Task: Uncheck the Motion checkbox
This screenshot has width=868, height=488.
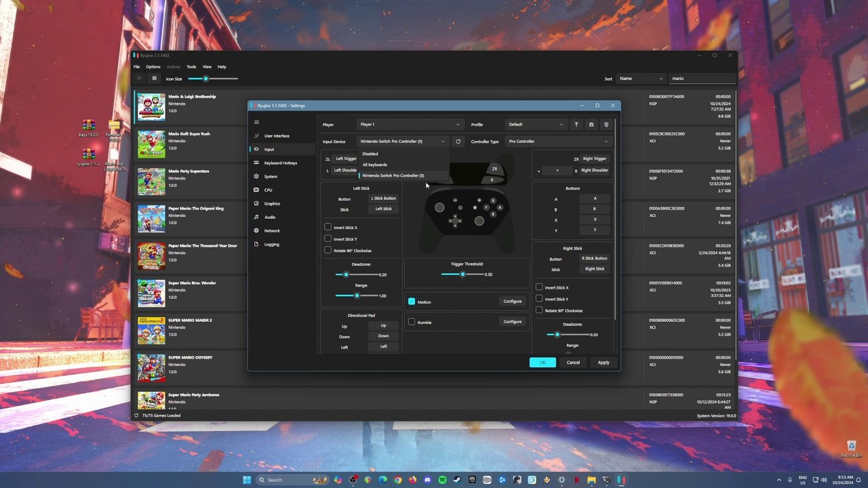Action: coord(412,302)
